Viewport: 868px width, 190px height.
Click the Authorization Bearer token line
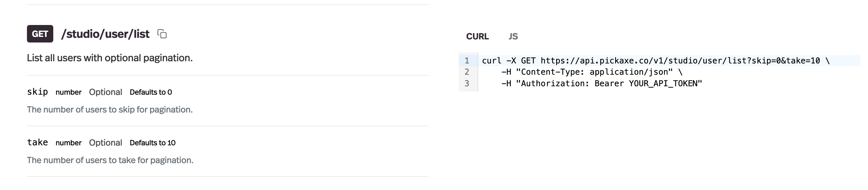(601, 83)
